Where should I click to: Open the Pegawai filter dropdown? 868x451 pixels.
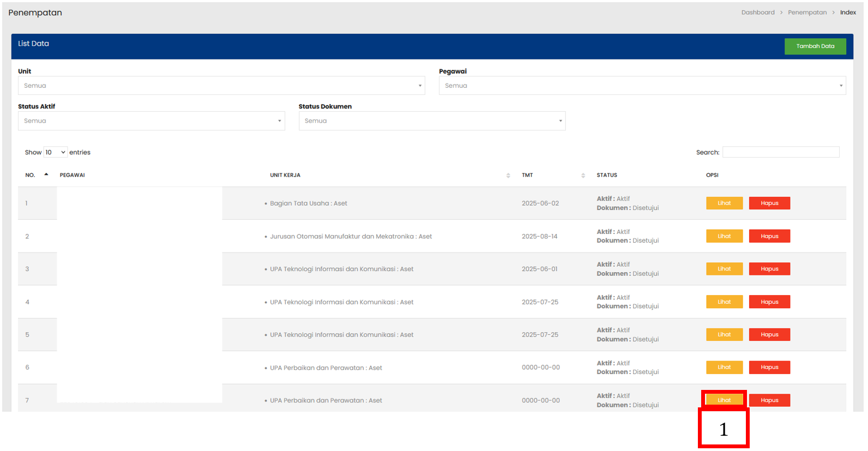pos(642,86)
